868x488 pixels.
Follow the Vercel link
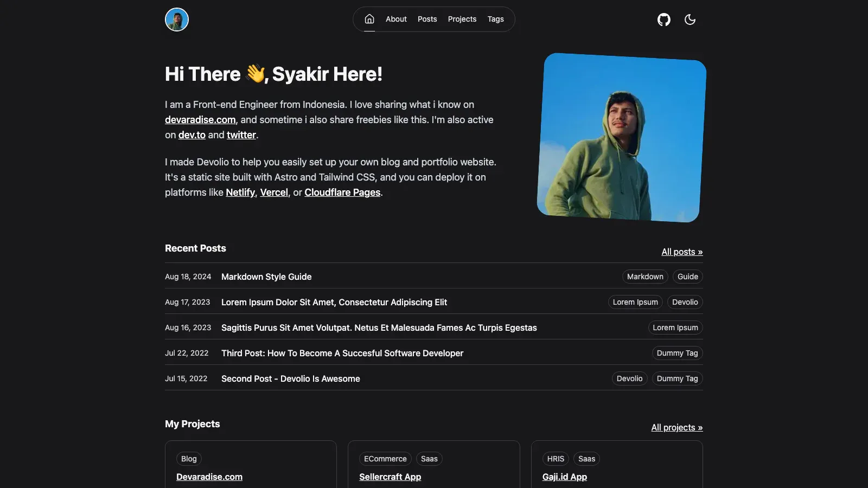(x=274, y=192)
